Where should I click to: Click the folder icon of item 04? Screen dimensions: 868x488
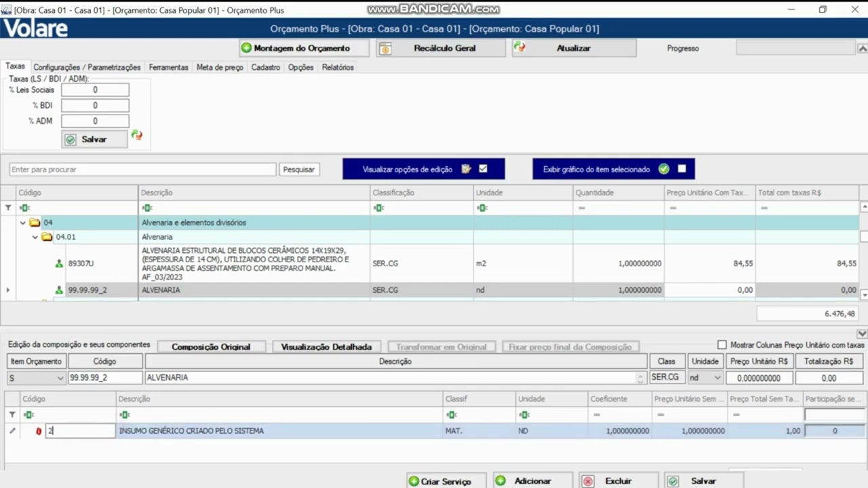coord(35,222)
